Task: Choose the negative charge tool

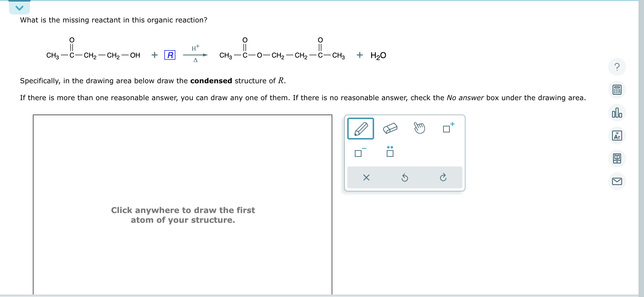Action: (359, 152)
